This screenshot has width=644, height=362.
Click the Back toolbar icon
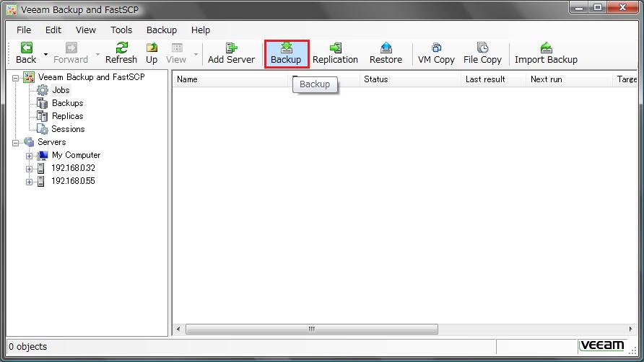(x=26, y=48)
